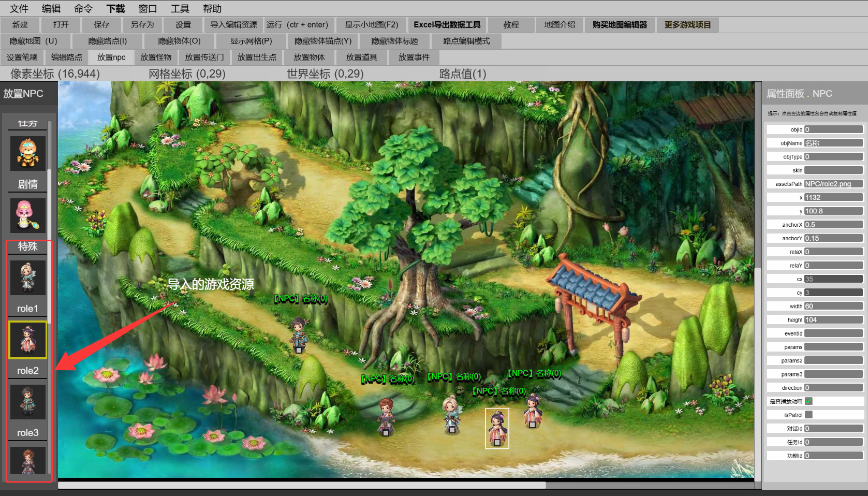Show the minimap with 显示小地图(F2)
This screenshot has height=496, width=868.
372,25
